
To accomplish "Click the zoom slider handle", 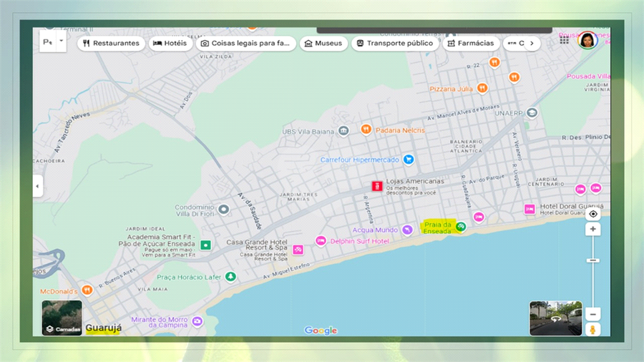I will tap(592, 260).
